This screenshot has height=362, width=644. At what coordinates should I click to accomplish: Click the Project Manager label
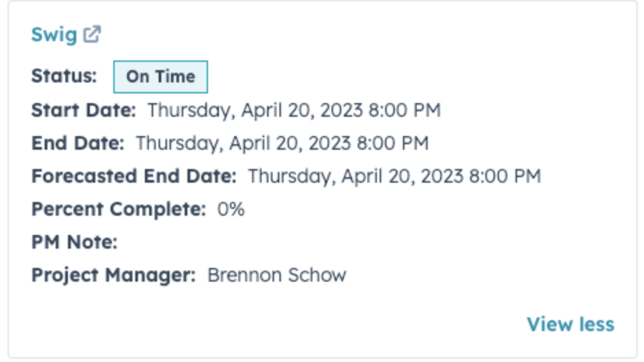(x=113, y=275)
